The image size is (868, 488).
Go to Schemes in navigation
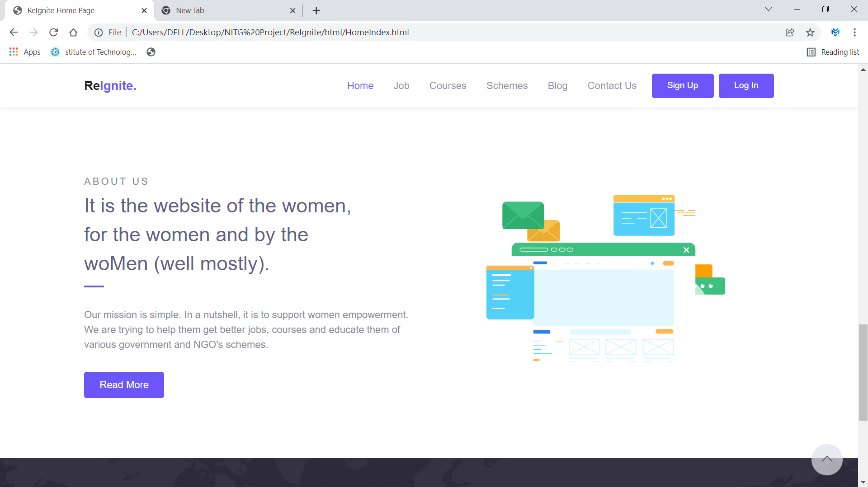(x=507, y=86)
